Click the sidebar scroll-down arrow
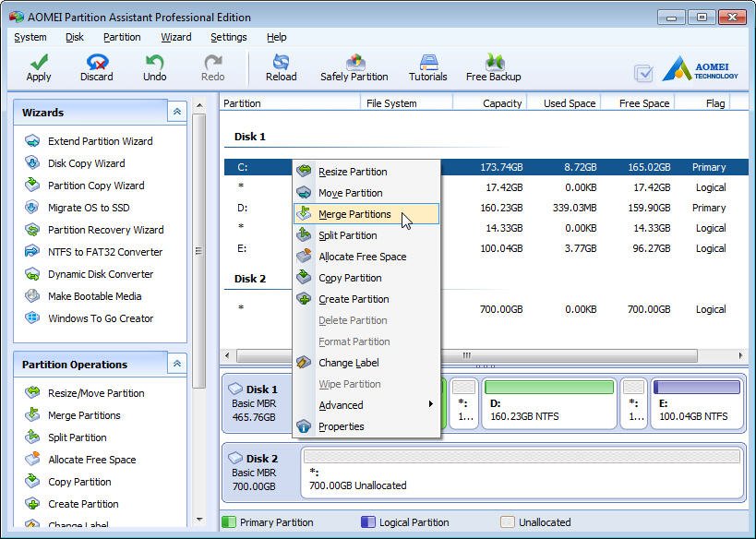 point(199,520)
